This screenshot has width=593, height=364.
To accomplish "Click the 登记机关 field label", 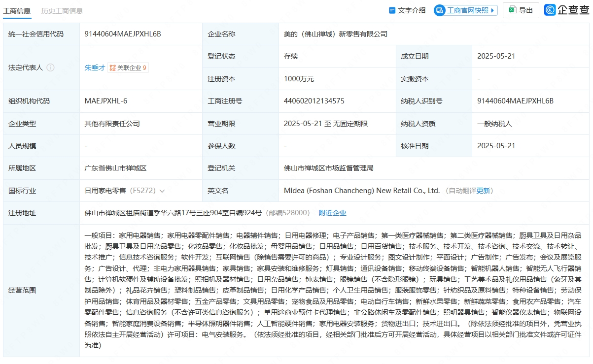I will pos(221,168).
